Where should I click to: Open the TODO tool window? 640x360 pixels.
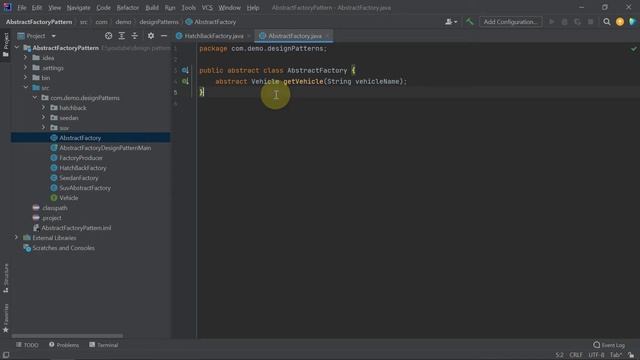(27, 345)
